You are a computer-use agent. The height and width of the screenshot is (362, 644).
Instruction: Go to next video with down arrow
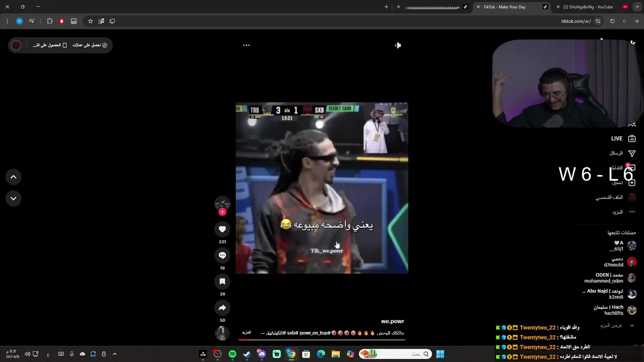(x=14, y=198)
